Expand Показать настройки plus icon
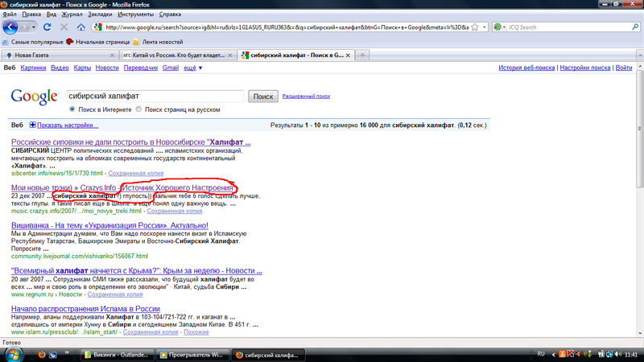644x362 pixels. pyautogui.click(x=32, y=125)
